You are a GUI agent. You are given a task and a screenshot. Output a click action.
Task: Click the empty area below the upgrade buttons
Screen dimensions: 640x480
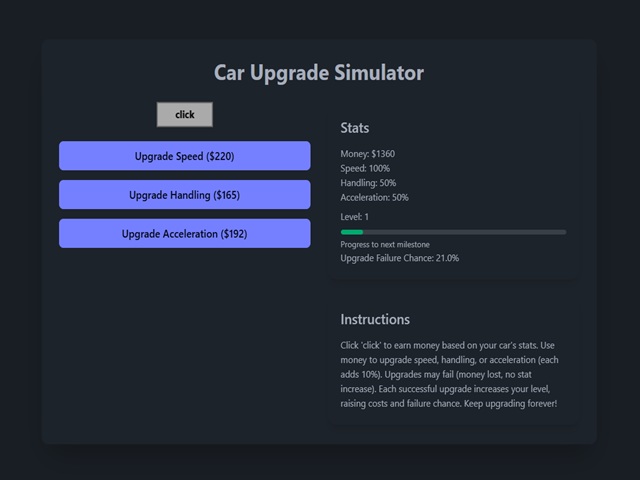click(x=184, y=340)
